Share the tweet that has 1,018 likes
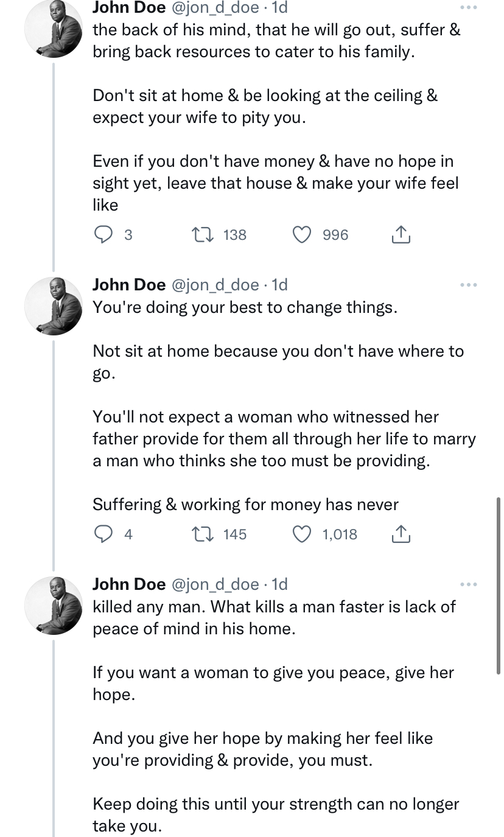The image size is (504, 837). (399, 534)
